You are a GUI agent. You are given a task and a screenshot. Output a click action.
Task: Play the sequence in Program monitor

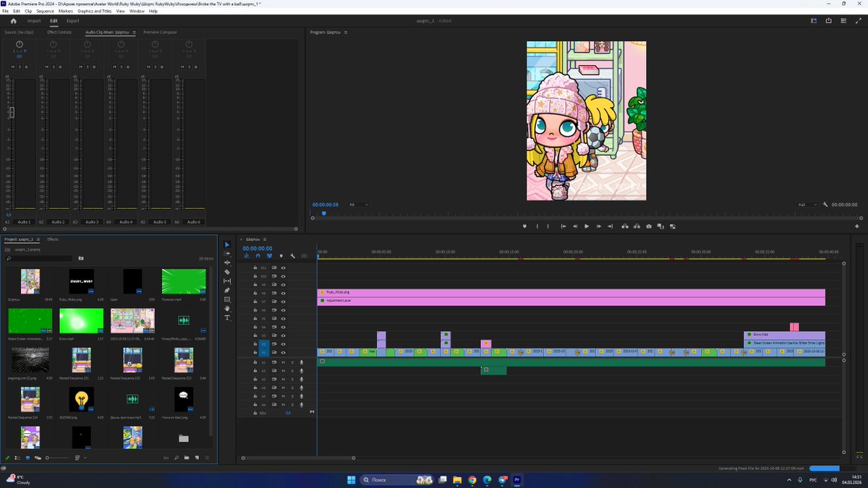[x=587, y=226]
